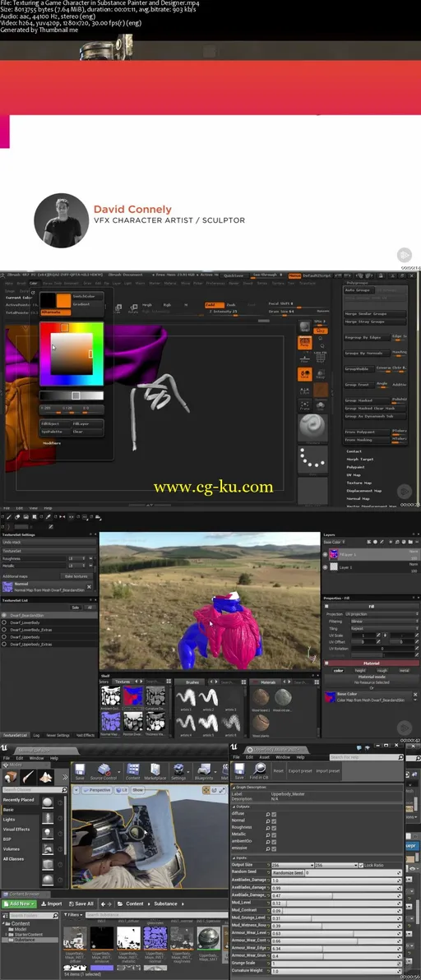The image size is (421, 980).
Task: Click the ZBrush MatCap material sphere
Action: pos(312,428)
